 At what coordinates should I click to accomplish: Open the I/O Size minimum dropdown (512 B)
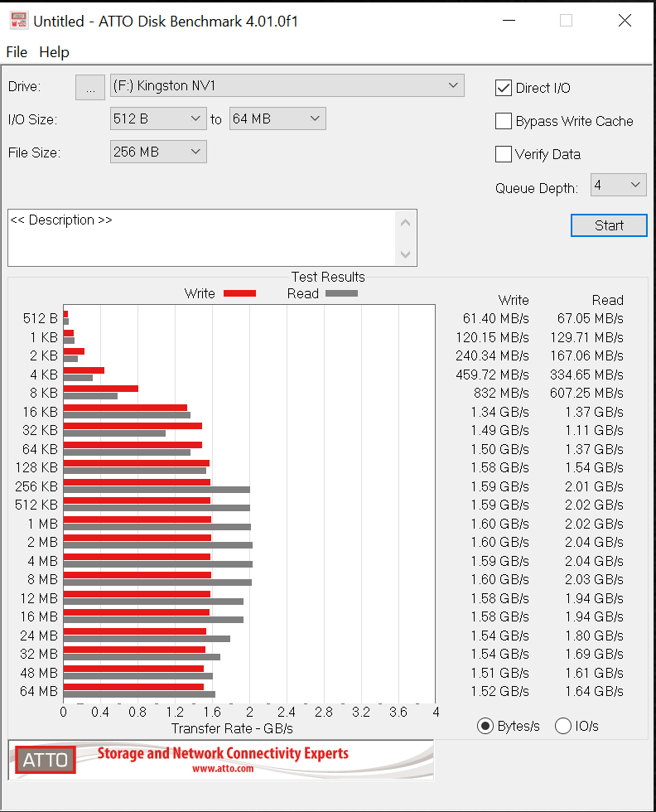pyautogui.click(x=158, y=118)
